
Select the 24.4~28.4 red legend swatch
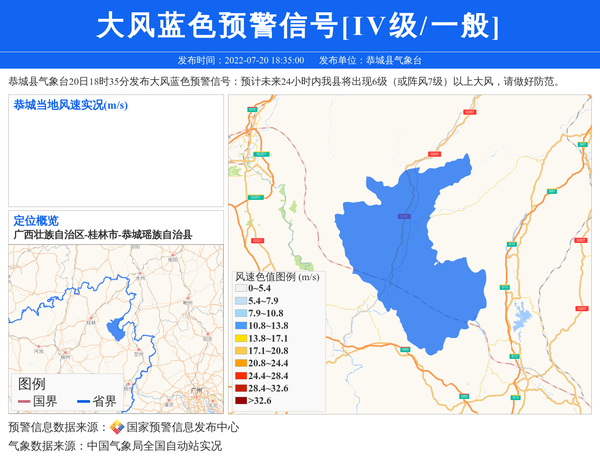point(240,376)
